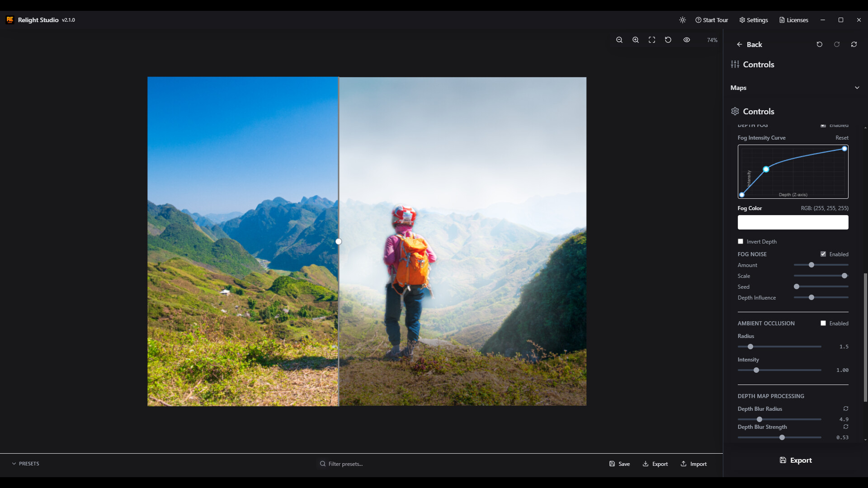
Task: Click the reset view icon above the canvas
Action: (668, 40)
